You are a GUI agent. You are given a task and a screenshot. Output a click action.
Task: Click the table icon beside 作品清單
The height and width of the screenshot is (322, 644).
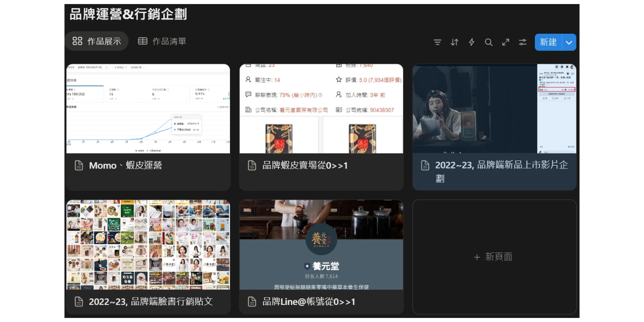click(142, 41)
